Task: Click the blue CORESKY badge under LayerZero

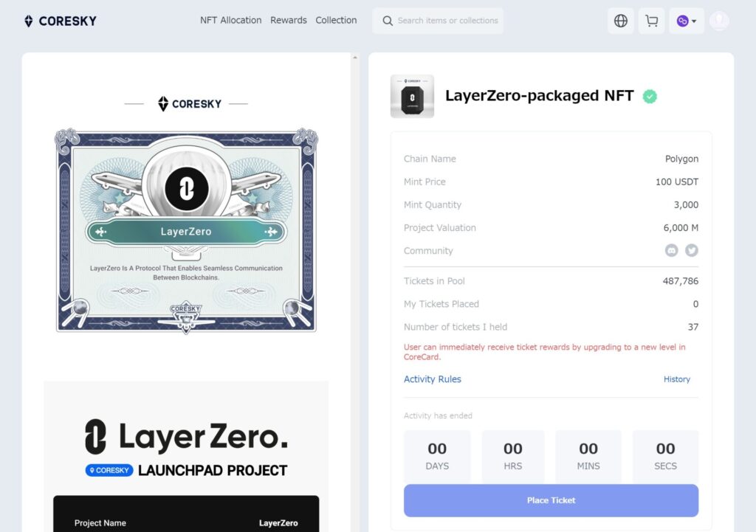Action: tap(109, 470)
